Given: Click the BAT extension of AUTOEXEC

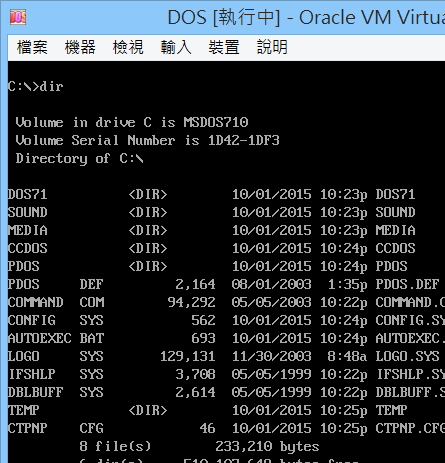Looking at the screenshot, I should tap(92, 338).
